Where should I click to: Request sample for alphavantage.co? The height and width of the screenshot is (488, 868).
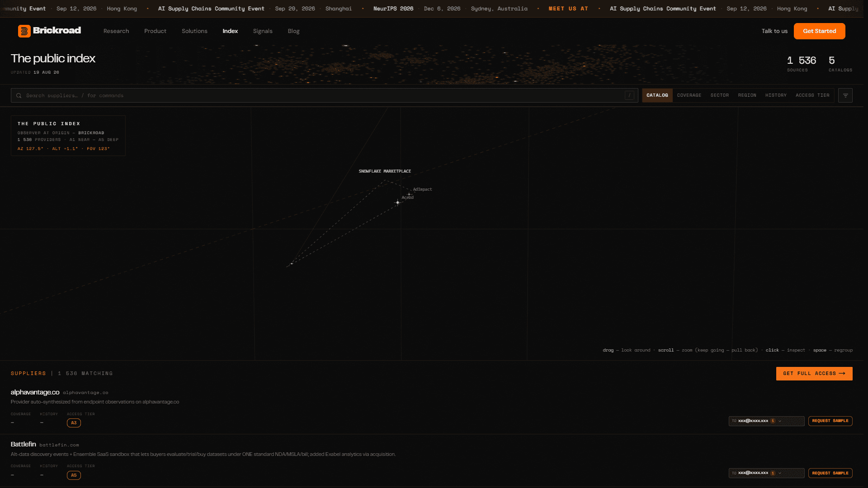pos(830,421)
